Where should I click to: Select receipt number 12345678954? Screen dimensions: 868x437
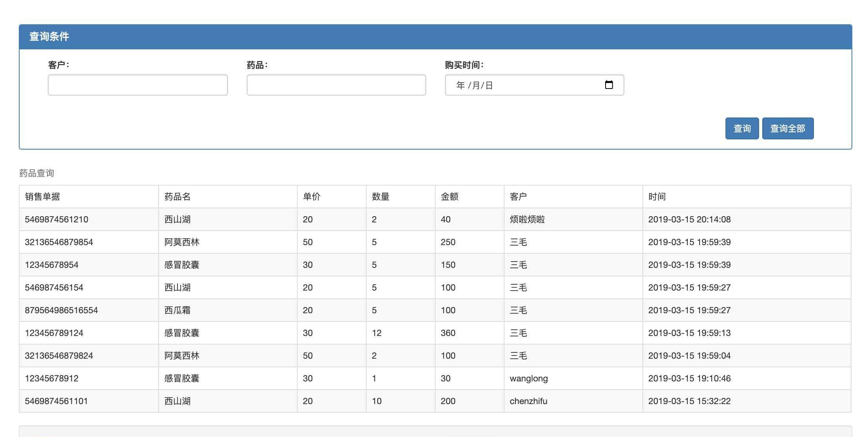click(51, 265)
